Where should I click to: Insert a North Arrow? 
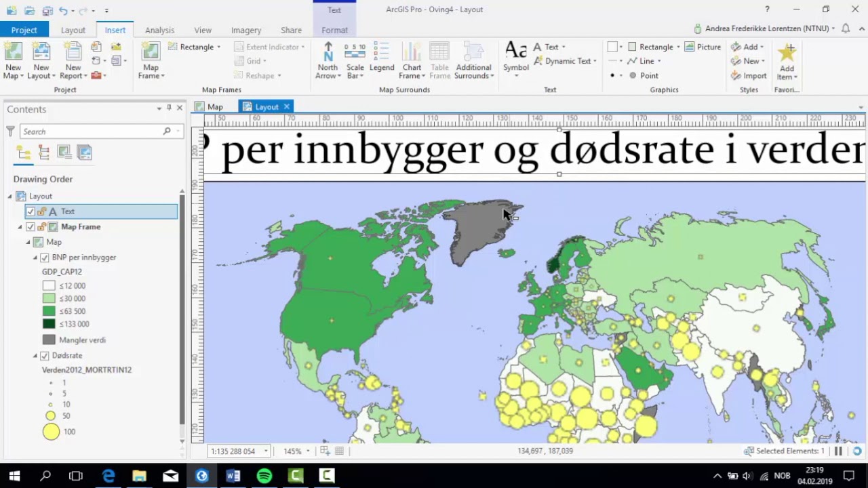(x=328, y=60)
